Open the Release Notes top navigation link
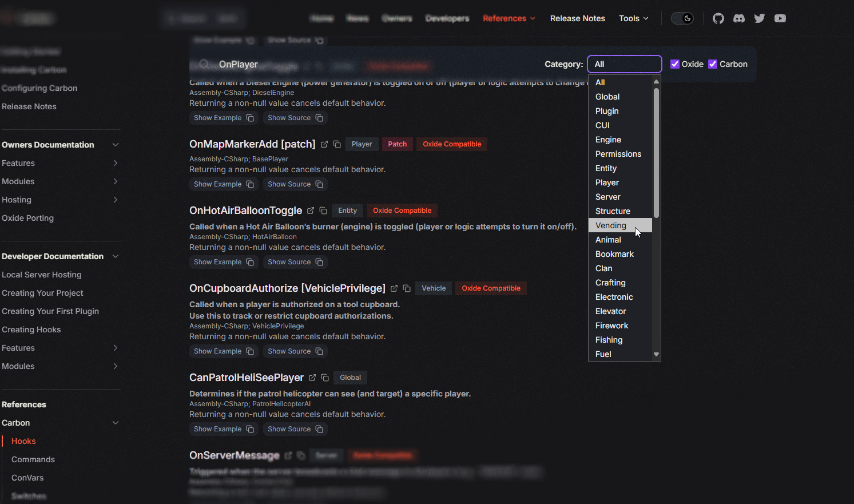 pyautogui.click(x=578, y=18)
